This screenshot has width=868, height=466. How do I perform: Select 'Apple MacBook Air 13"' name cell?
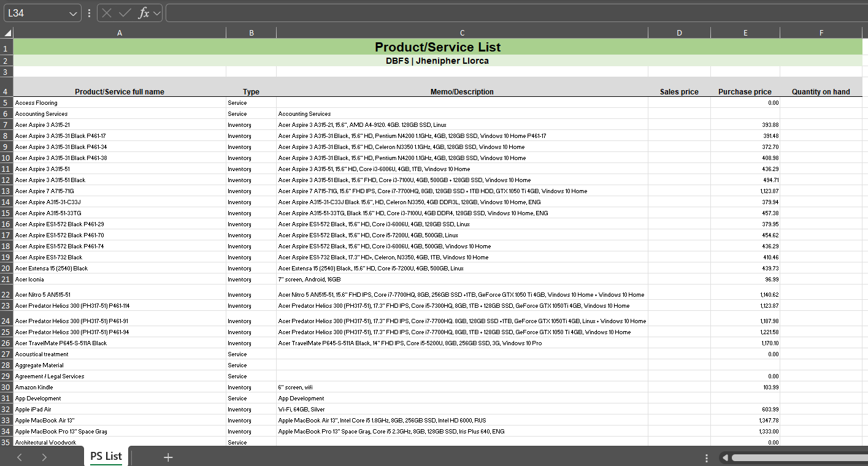(120, 421)
